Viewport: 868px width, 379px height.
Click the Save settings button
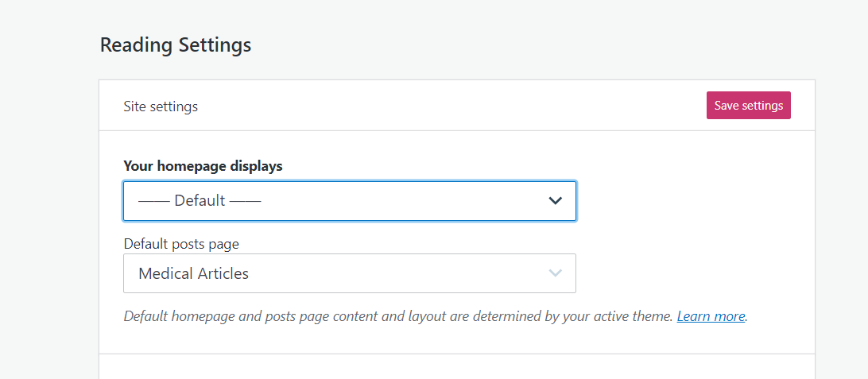pyautogui.click(x=749, y=105)
